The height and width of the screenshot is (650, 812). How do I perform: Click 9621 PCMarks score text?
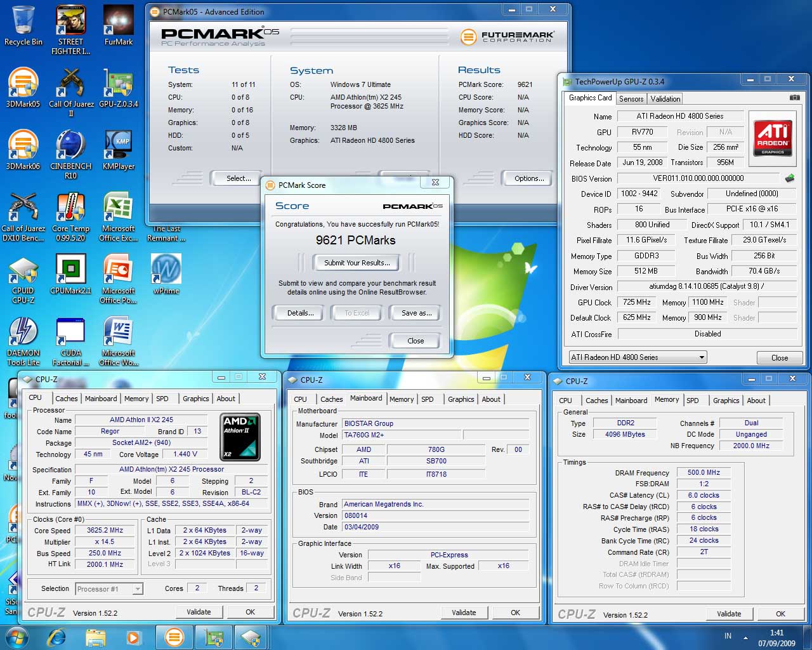(x=355, y=241)
